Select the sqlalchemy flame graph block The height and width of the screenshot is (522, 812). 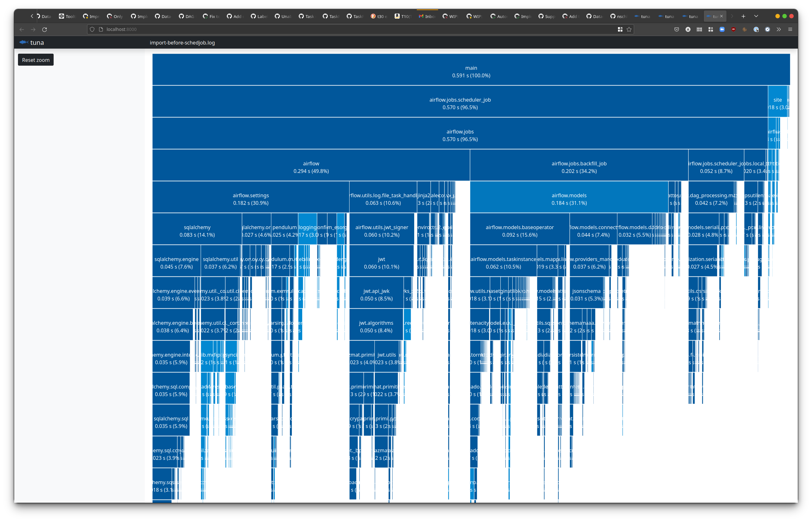tap(197, 231)
